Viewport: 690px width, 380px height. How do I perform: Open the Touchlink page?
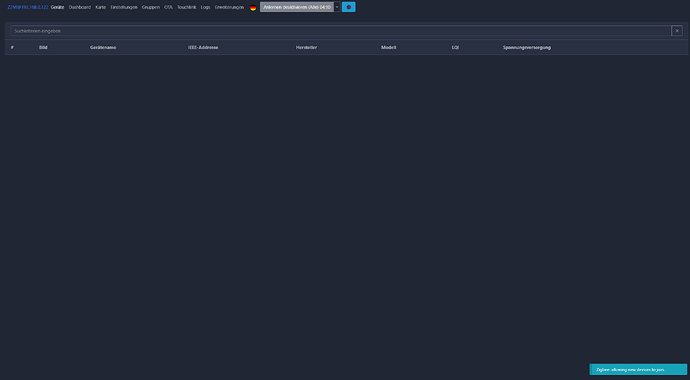[x=187, y=7]
